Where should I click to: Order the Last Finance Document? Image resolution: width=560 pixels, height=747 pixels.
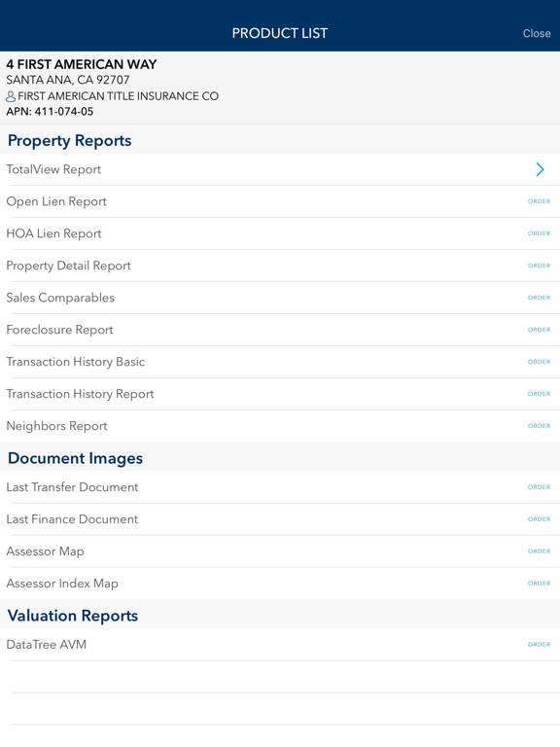(539, 519)
